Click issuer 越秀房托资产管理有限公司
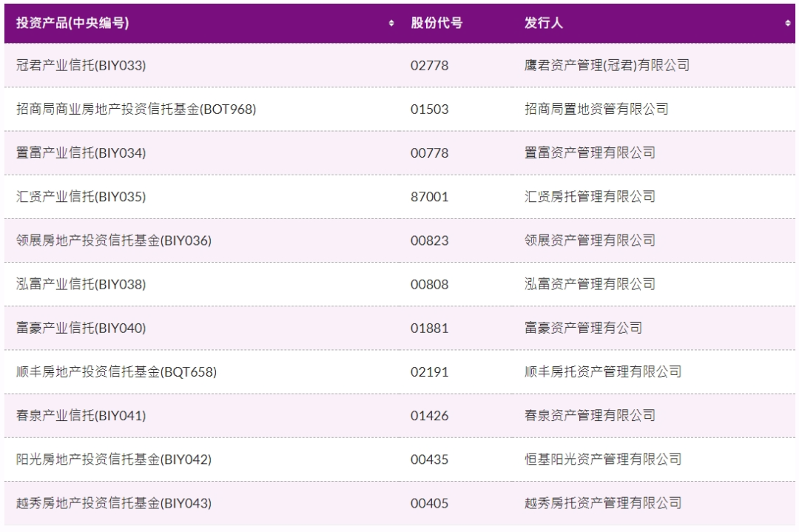The width and height of the screenshot is (799, 532). coord(604,503)
